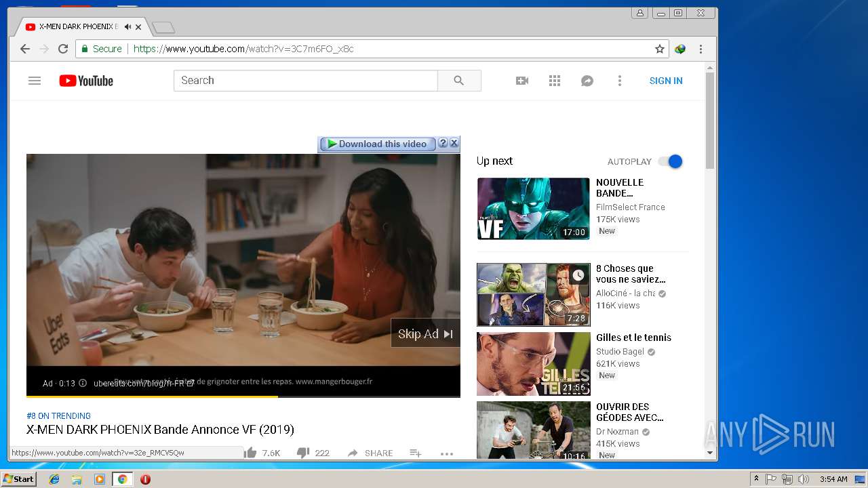Close the X-MEN DARK PHOENIX tab
This screenshot has width=868, height=488.
(138, 27)
